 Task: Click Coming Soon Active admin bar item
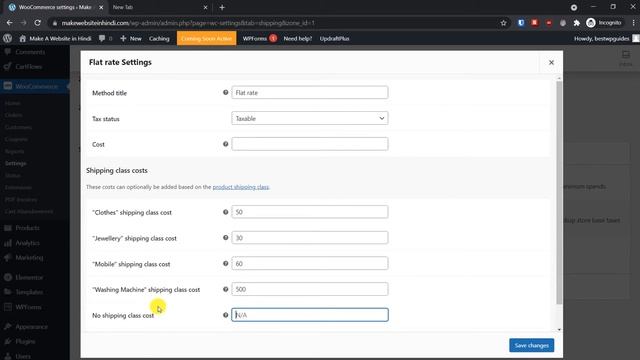(x=207, y=38)
